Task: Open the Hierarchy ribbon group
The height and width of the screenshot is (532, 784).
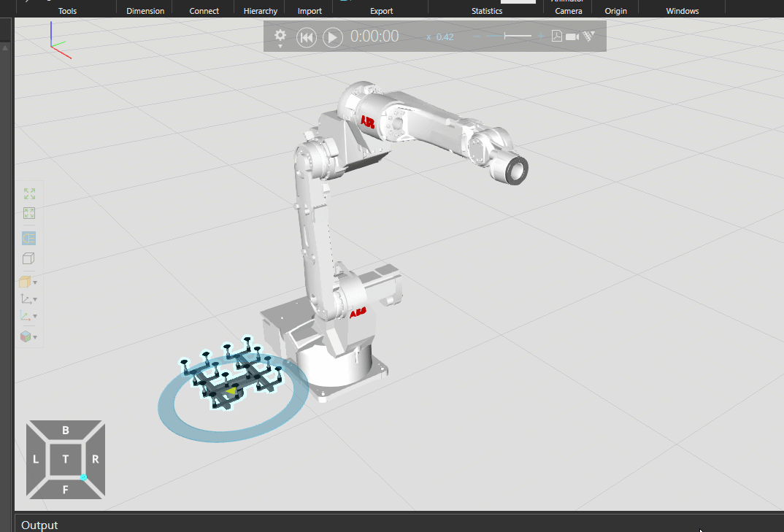Action: 261,11
